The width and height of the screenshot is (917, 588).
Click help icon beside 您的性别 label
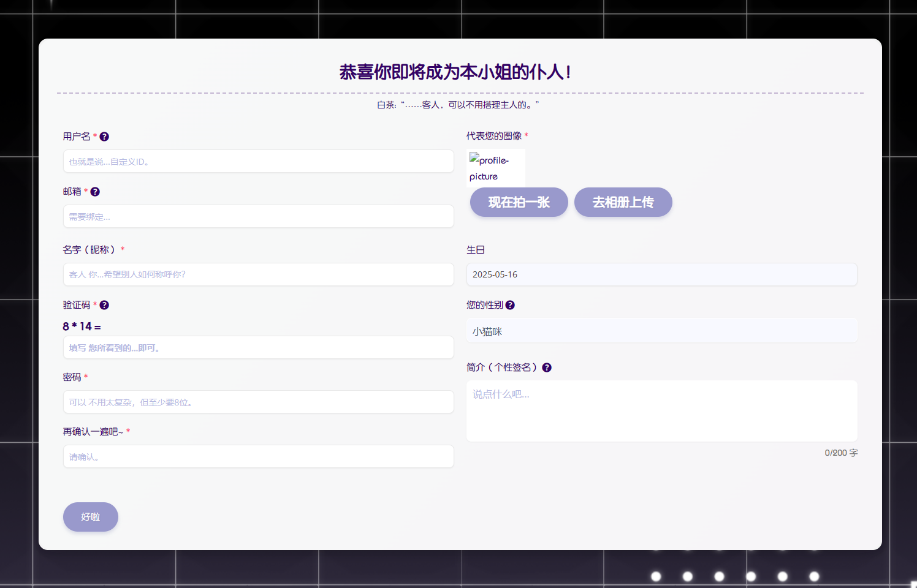(510, 305)
